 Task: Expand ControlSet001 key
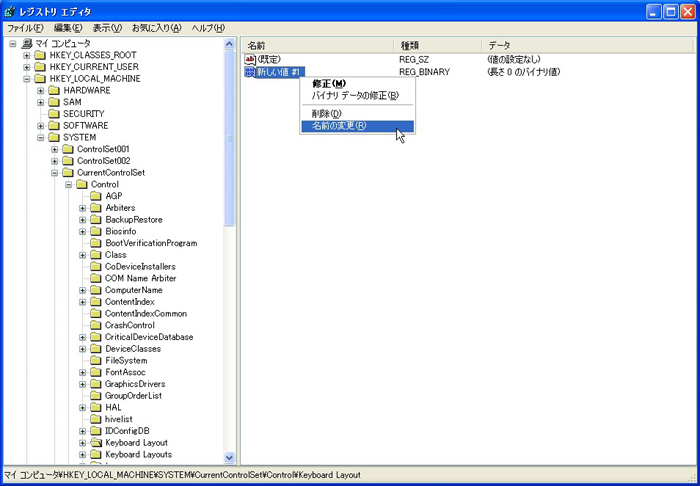tap(54, 149)
